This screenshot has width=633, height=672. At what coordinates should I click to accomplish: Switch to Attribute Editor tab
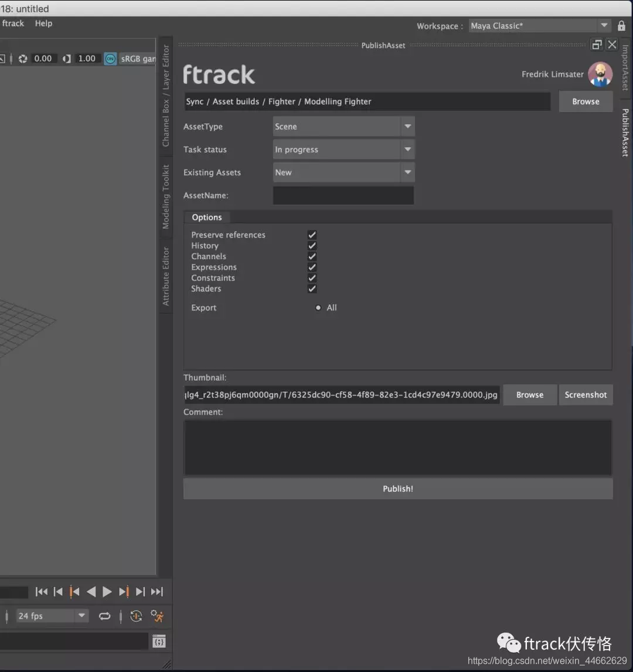[166, 276]
